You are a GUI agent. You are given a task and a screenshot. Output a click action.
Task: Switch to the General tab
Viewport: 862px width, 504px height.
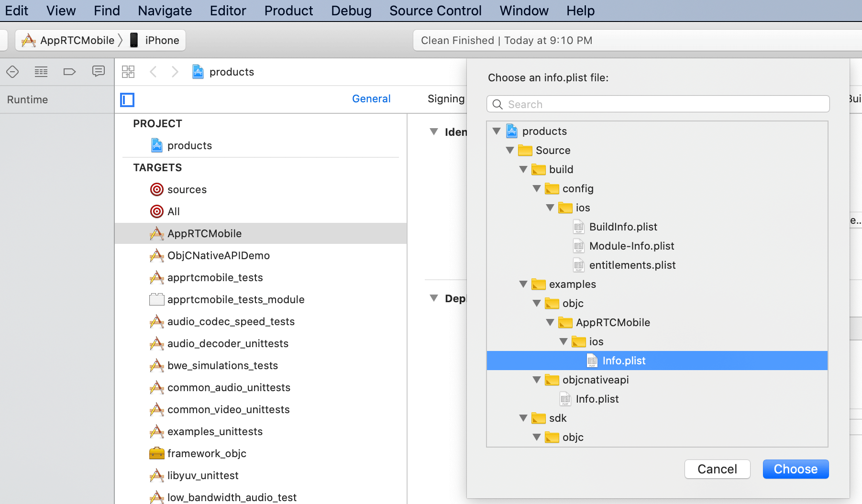(371, 99)
